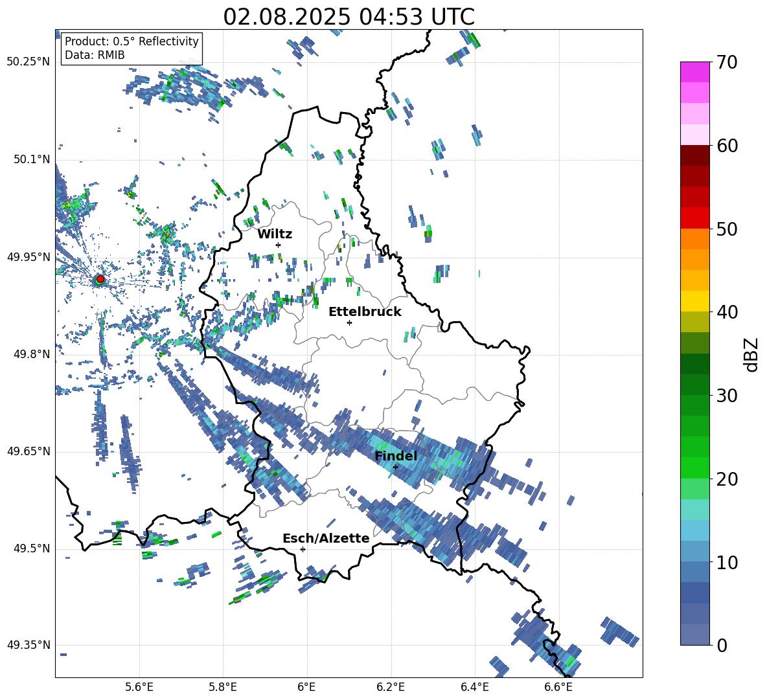
Task: Click the dark maroon swatch below 60
Action: coord(694,155)
